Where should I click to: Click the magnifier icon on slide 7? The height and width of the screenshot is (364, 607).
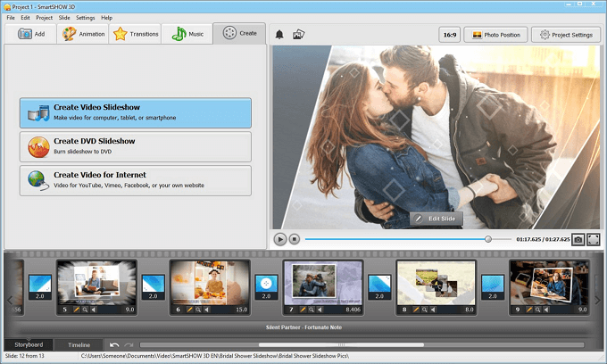[x=311, y=310]
